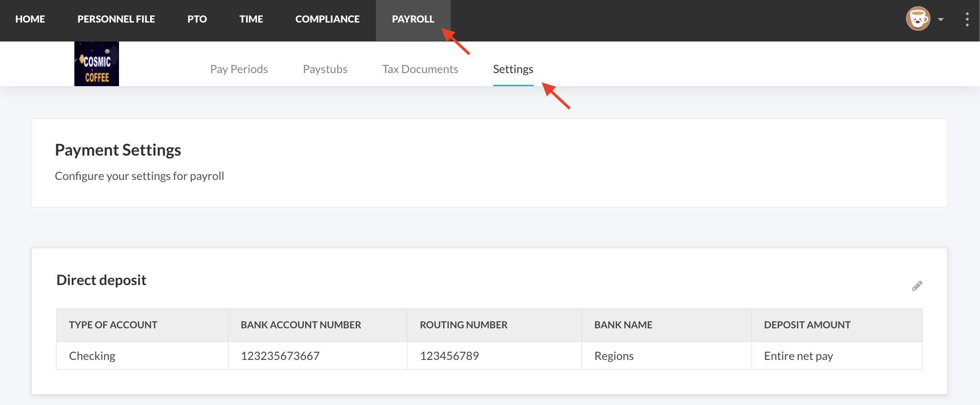The image size is (980, 405).
Task: Open the COMPLIANCE menu item
Action: 327,19
